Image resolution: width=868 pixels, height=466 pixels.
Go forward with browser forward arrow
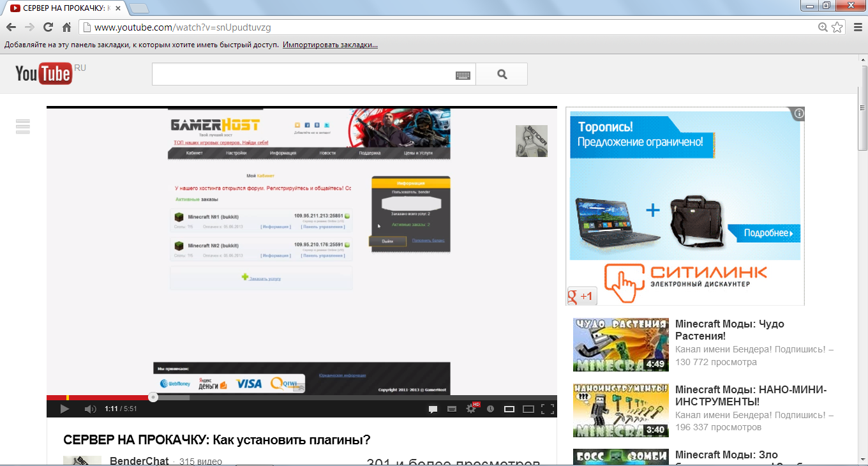point(29,27)
